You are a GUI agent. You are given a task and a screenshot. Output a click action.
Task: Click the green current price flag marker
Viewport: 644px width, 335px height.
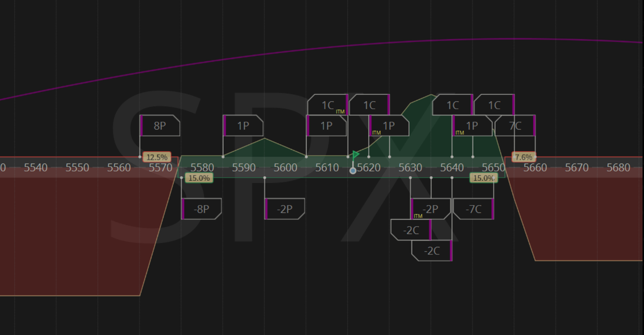tap(356, 155)
